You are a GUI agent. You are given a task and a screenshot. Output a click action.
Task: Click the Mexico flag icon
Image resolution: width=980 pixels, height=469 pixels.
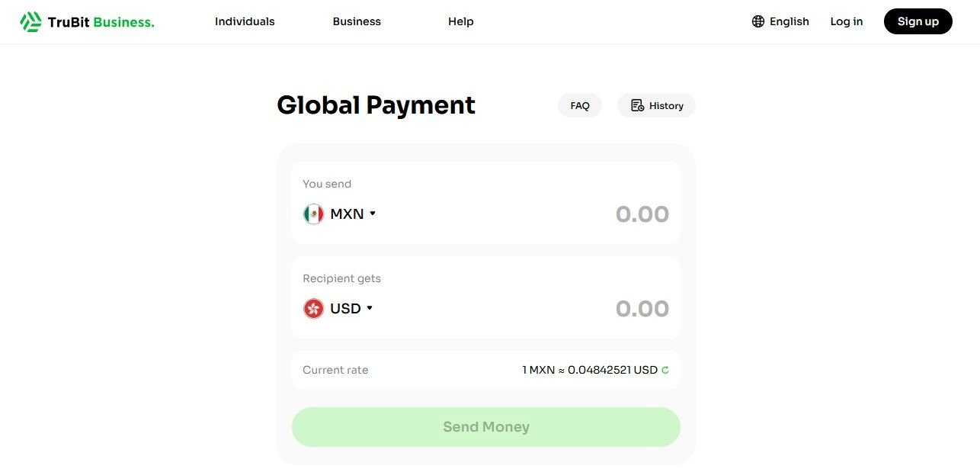[313, 214]
